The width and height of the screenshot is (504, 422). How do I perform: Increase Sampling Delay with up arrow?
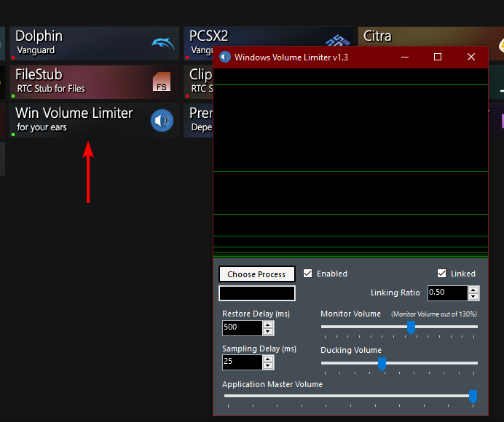click(268, 359)
